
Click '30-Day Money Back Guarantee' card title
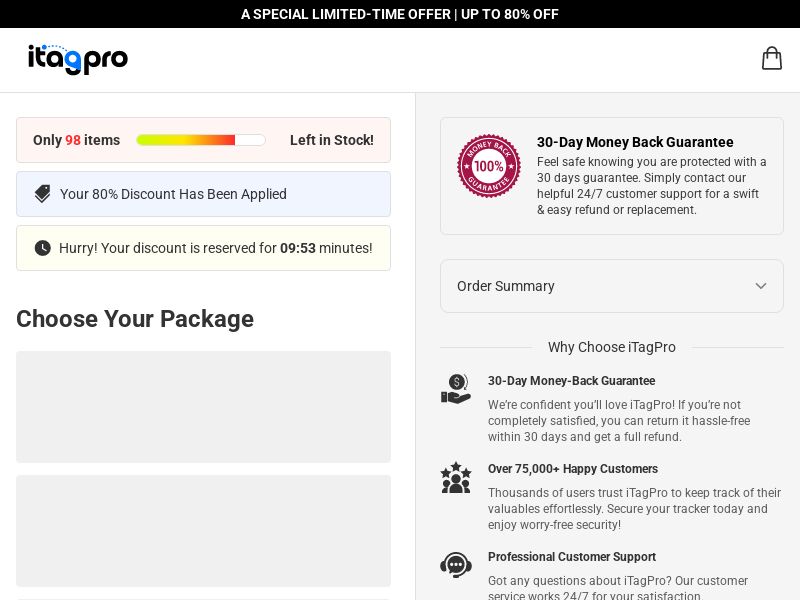coord(635,142)
